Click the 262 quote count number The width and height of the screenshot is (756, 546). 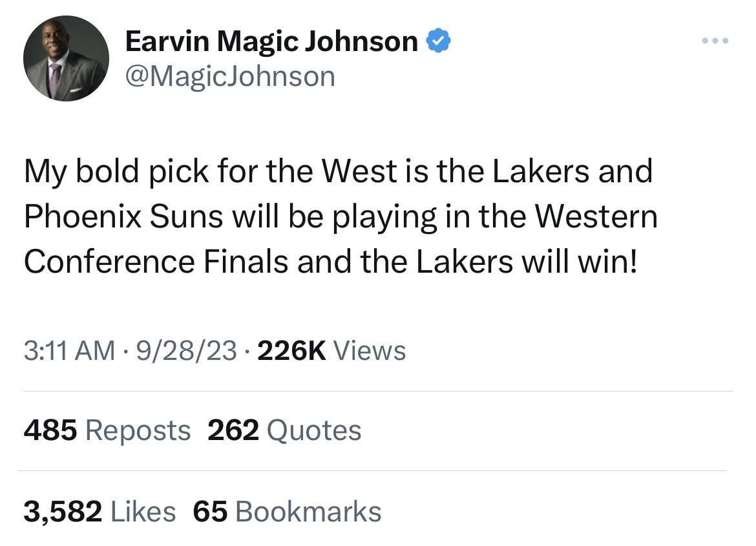pyautogui.click(x=233, y=430)
